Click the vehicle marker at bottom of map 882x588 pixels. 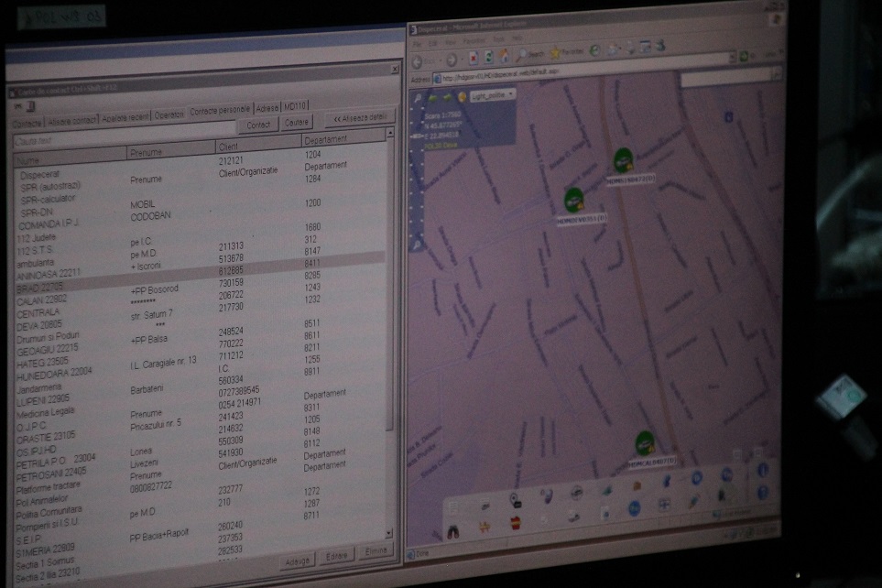(x=646, y=444)
